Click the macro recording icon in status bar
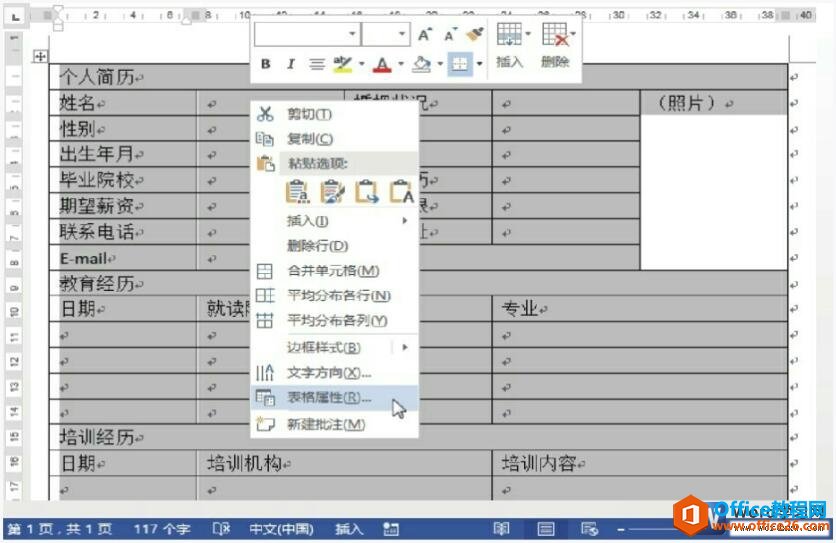This screenshot has height=543, width=836. click(391, 529)
